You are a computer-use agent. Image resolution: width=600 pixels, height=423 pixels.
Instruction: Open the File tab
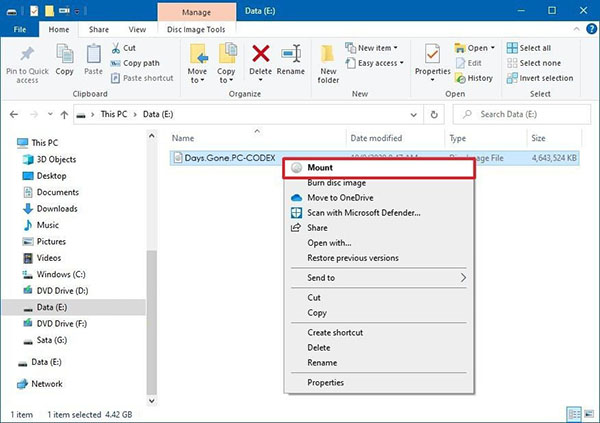[x=20, y=29]
